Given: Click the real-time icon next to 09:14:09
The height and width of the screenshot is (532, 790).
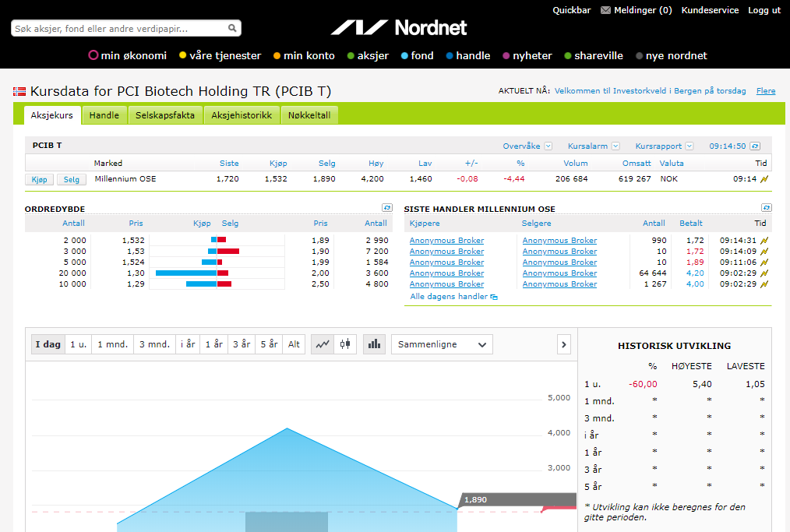Looking at the screenshot, I should [x=764, y=252].
